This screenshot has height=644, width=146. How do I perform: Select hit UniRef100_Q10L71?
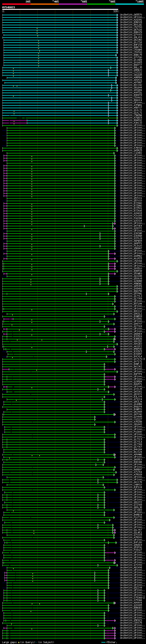pyautogui.click(x=131, y=113)
